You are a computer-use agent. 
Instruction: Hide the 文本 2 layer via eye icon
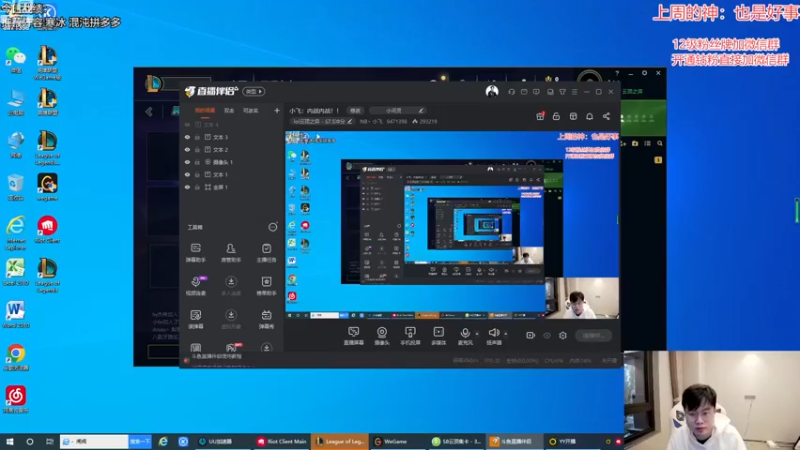coord(187,149)
